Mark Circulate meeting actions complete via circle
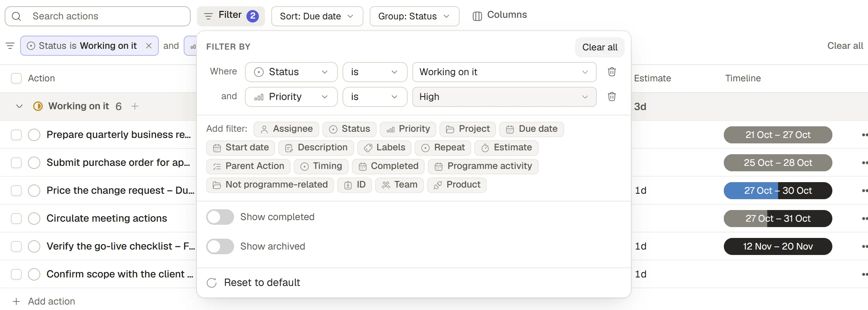 coord(34,219)
